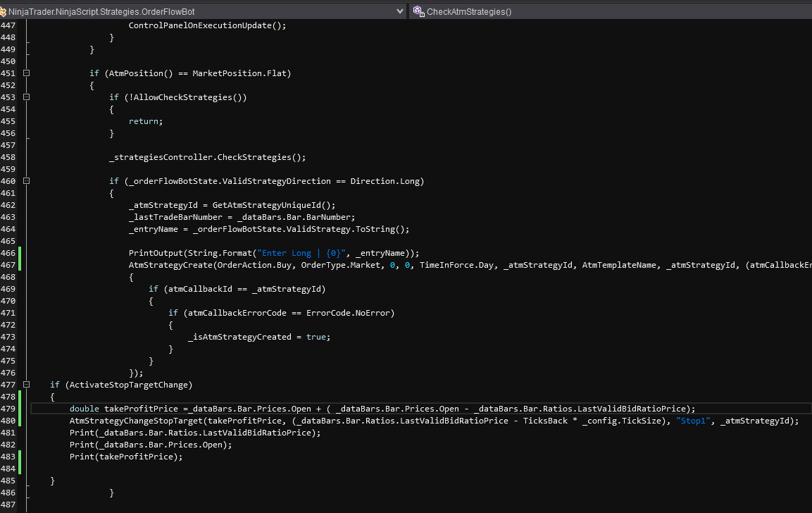Click the "Enter Long | {0}" string literal
This screenshot has height=513, width=812.
coord(301,253)
